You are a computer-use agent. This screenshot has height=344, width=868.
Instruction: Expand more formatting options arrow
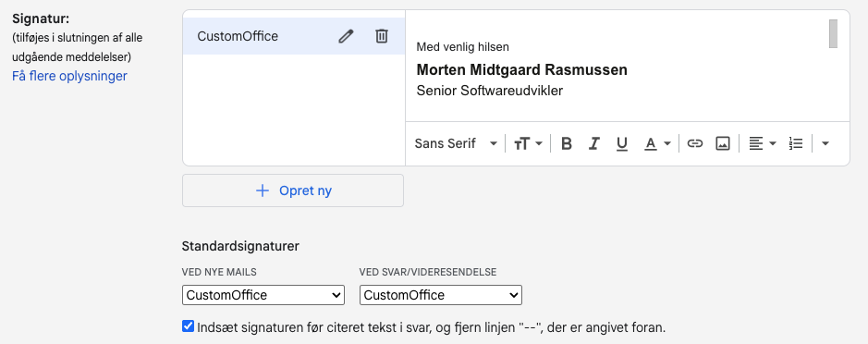(825, 144)
